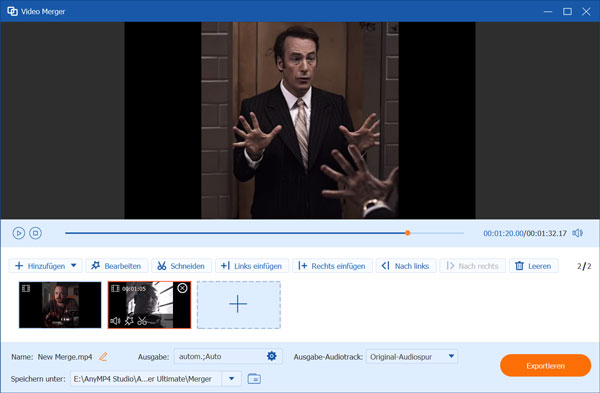This screenshot has width=600, height=393.
Task: Rename output with the pencil icon
Action: click(x=103, y=357)
